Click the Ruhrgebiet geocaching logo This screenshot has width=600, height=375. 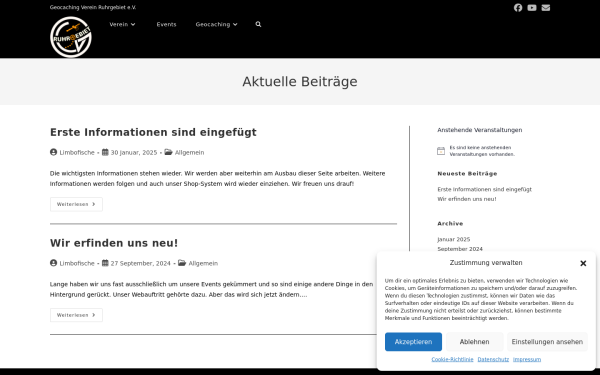71,37
